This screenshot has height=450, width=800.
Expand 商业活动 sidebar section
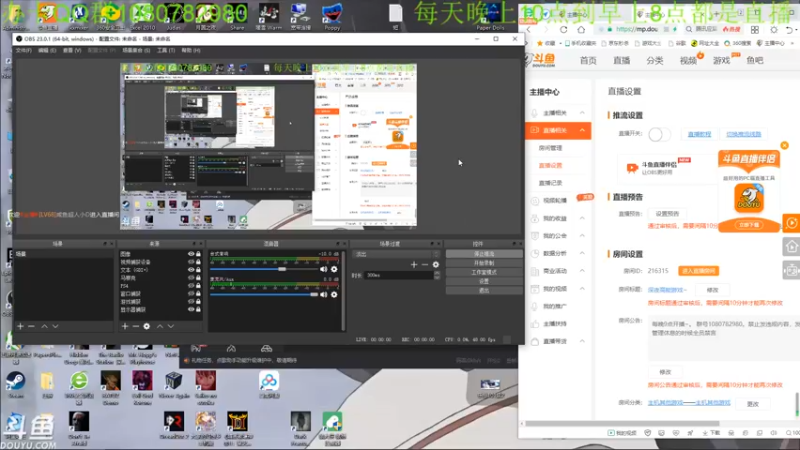[582, 271]
